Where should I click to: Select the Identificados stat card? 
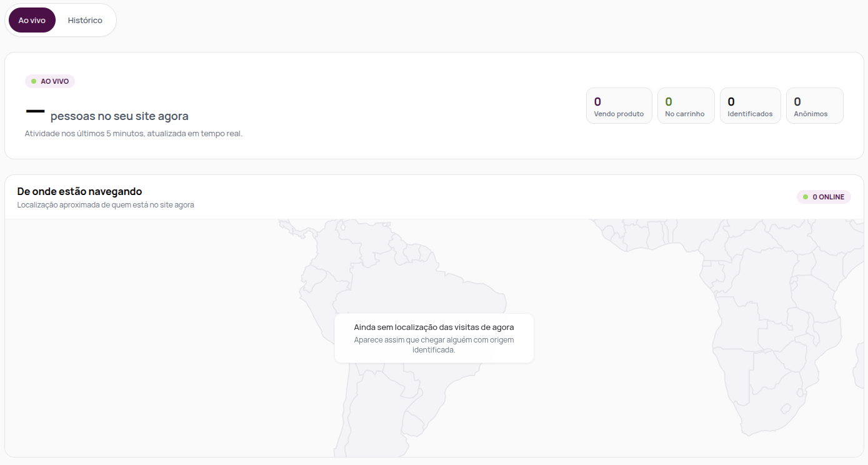pos(750,106)
